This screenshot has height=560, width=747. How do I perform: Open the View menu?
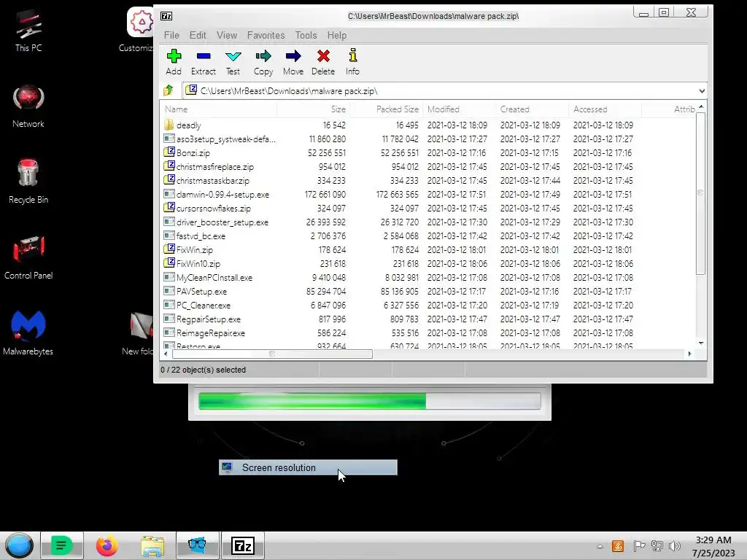coord(227,35)
